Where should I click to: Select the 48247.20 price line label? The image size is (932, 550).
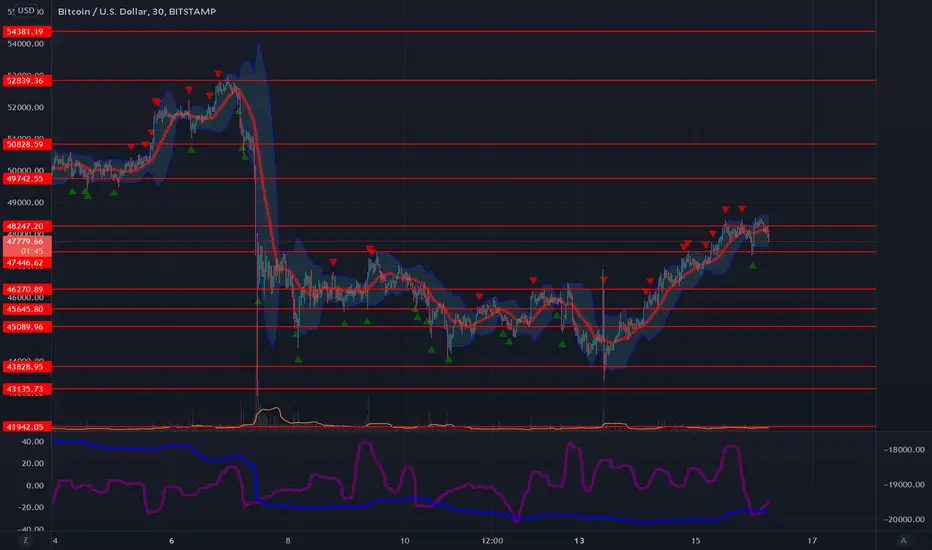coord(27,226)
